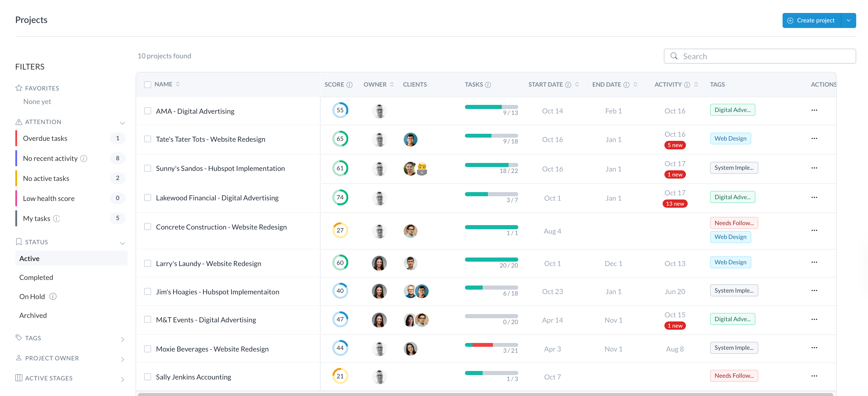This screenshot has width=868, height=396.
Task: Click the Create project button
Action: coord(811,21)
